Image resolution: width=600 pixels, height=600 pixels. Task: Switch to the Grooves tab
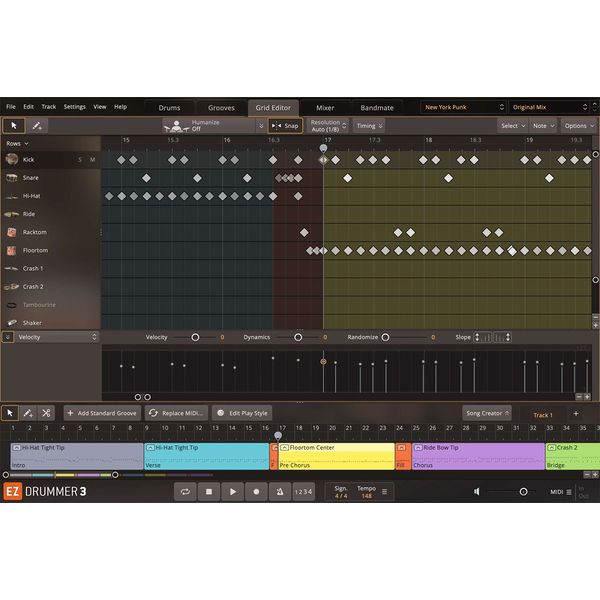point(221,108)
